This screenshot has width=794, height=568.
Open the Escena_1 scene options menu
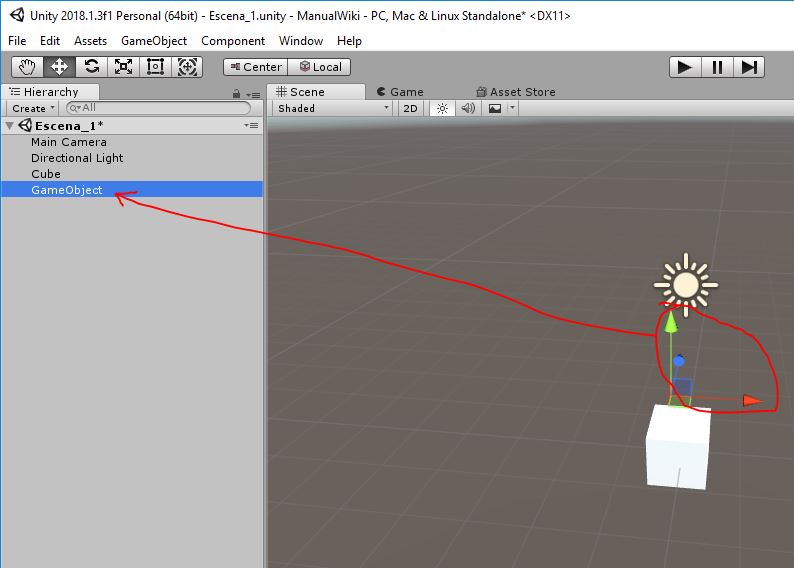pyautogui.click(x=251, y=125)
